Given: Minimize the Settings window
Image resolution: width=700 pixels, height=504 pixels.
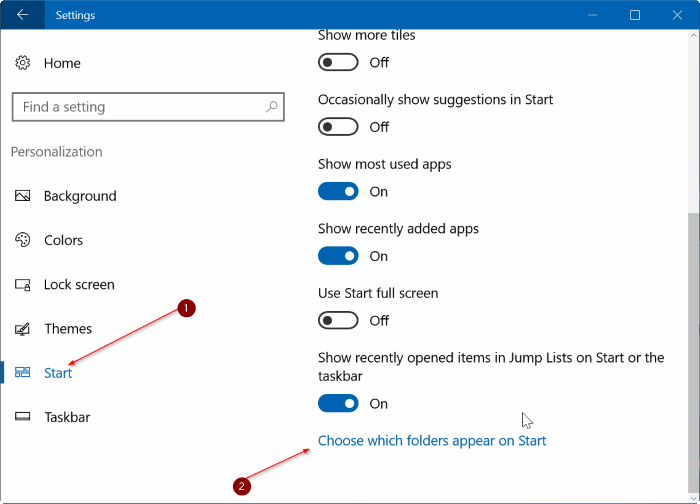Looking at the screenshot, I should pyautogui.click(x=592, y=15).
